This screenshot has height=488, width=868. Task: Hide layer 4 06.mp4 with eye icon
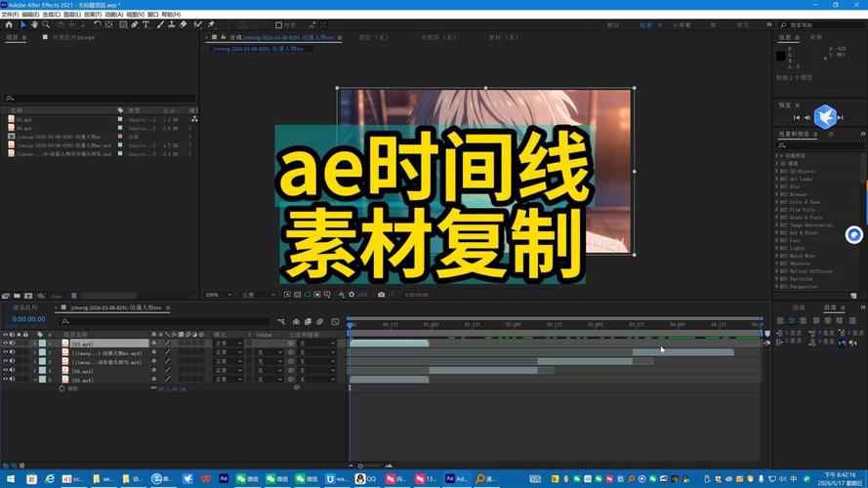click(x=6, y=370)
